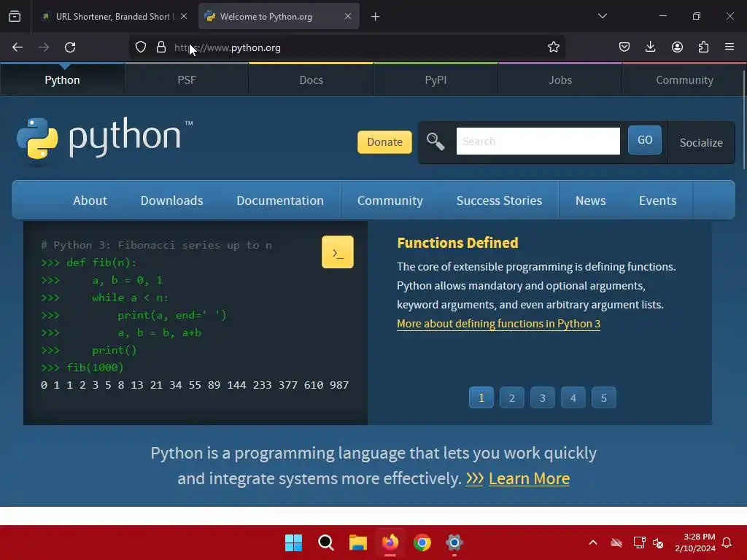This screenshot has width=747, height=560.
Task: Click the python logo
Action: (x=105, y=138)
